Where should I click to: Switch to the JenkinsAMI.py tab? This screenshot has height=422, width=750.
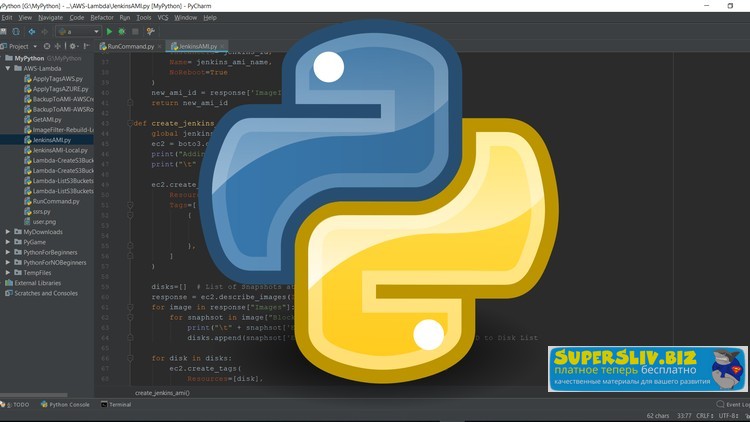[x=197, y=46]
